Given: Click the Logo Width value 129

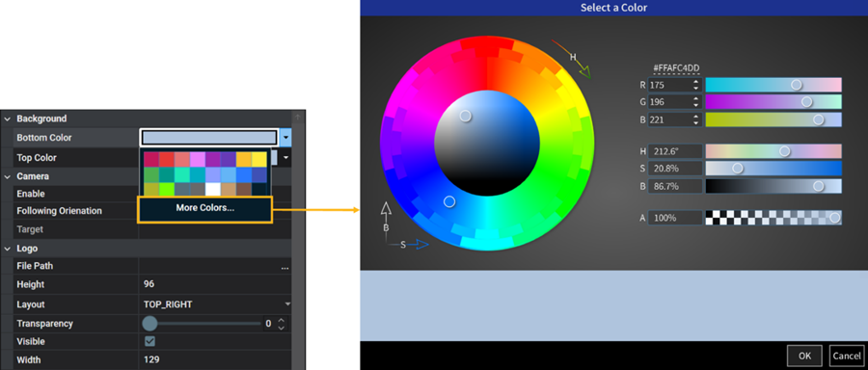Looking at the screenshot, I should [x=151, y=360].
